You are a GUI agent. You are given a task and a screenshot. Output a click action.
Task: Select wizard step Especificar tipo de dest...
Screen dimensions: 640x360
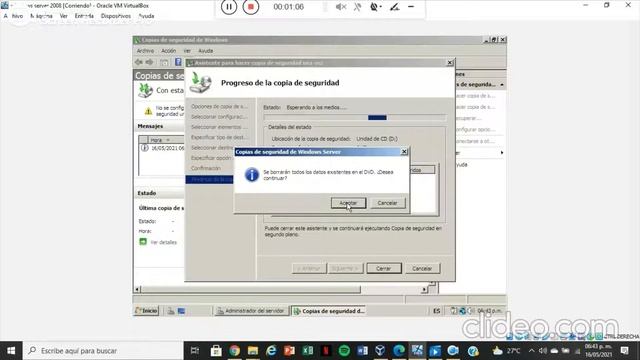(219, 137)
